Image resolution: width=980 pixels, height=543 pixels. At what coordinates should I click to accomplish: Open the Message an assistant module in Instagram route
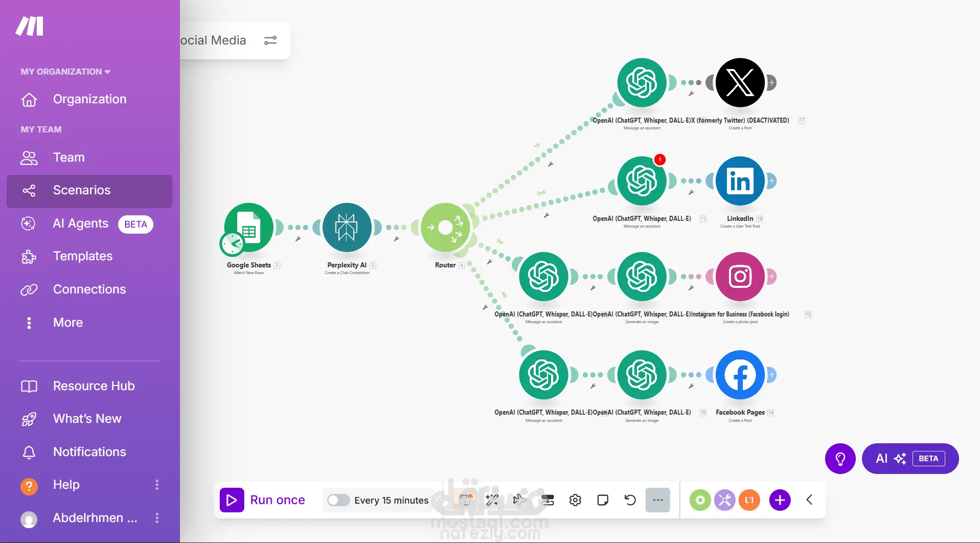[x=543, y=277]
